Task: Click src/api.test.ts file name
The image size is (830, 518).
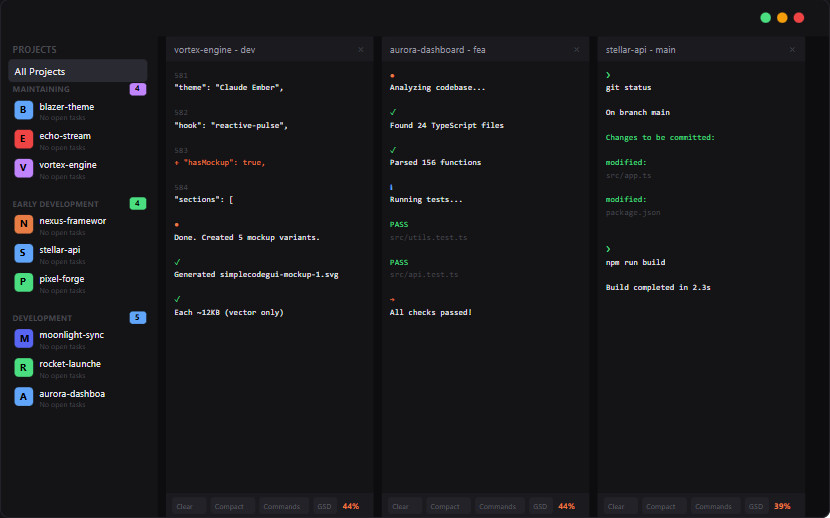Action: click(424, 275)
